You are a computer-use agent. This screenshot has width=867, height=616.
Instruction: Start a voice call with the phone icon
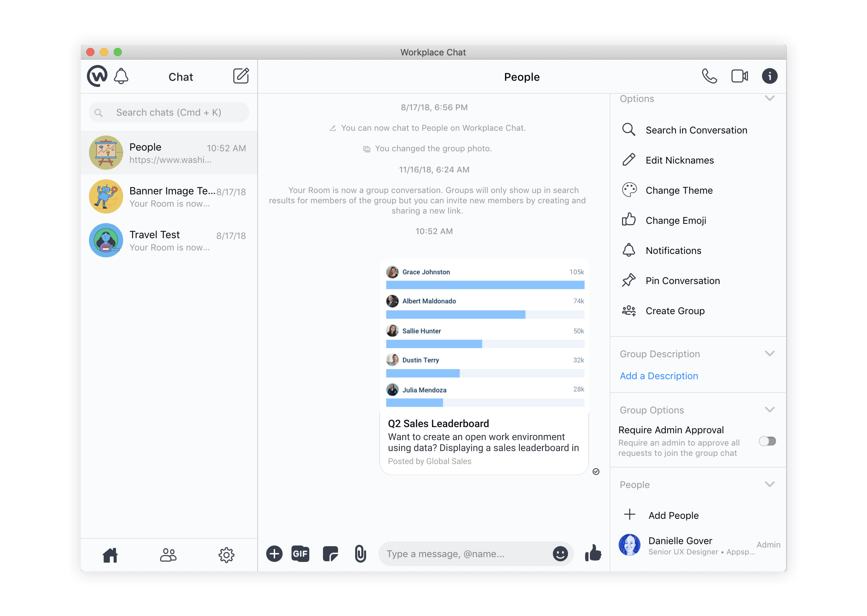[709, 76]
